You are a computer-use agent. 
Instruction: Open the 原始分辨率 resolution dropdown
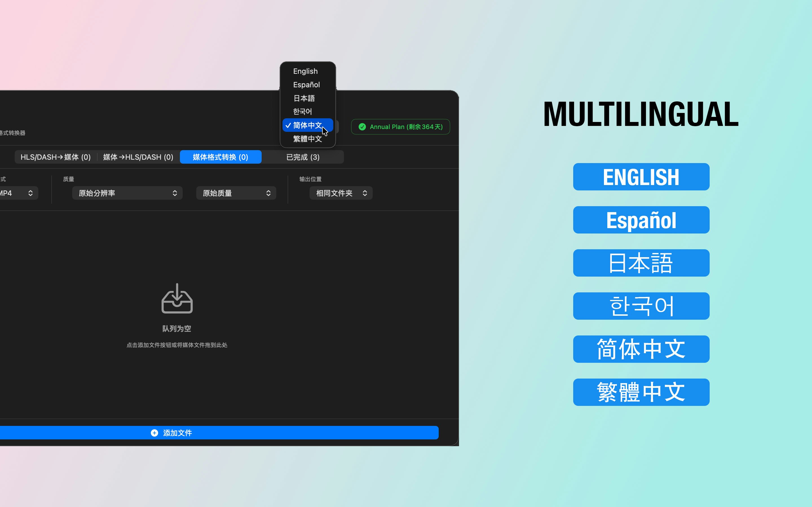click(127, 193)
